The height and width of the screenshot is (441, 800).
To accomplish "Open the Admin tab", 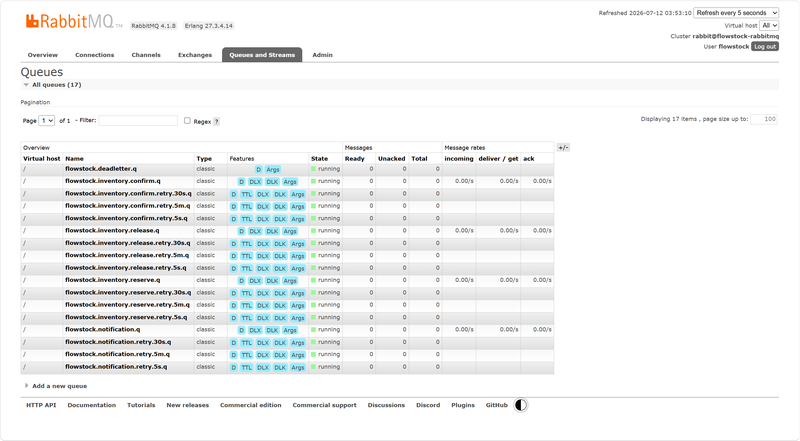I will 322,55.
